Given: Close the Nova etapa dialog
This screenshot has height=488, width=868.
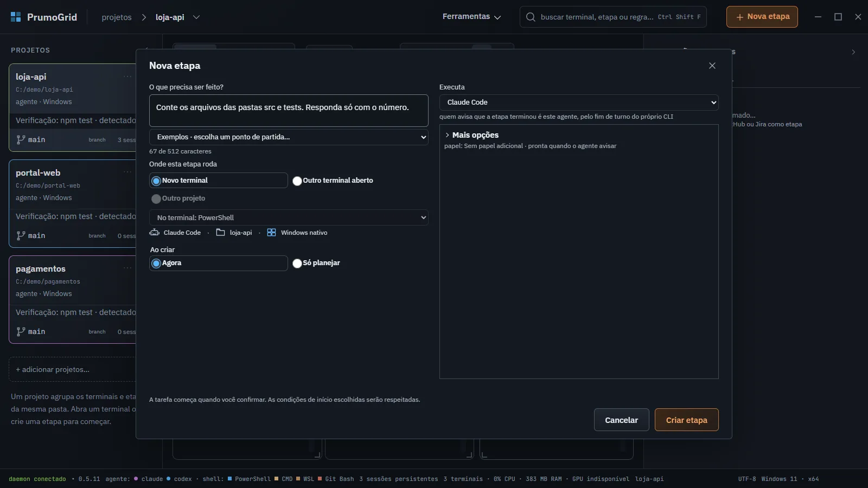Looking at the screenshot, I should [712, 66].
